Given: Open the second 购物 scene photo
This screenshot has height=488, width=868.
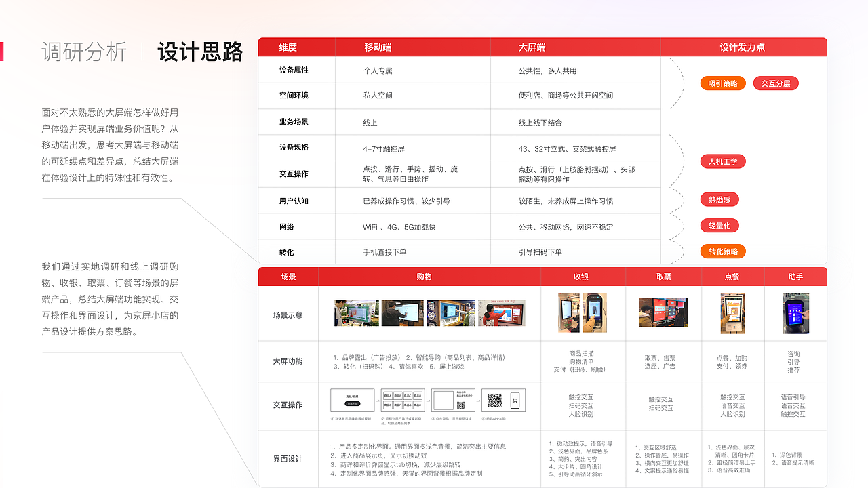Looking at the screenshot, I should point(402,313).
